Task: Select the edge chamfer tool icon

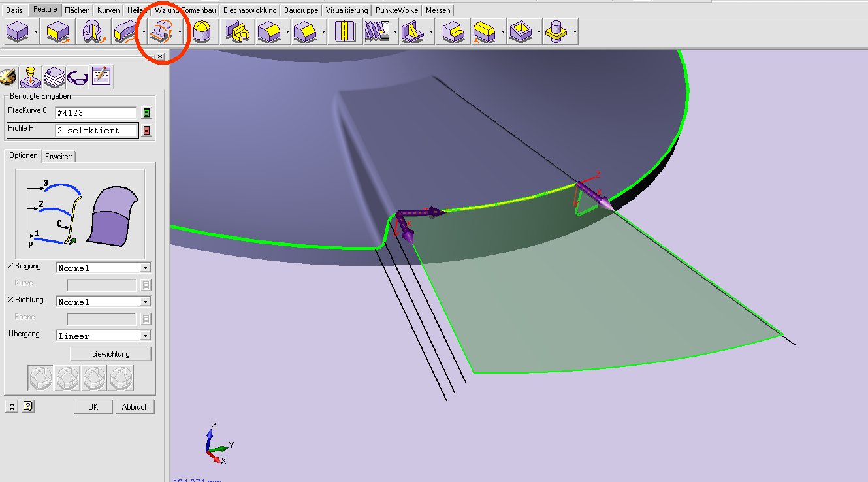Action: (x=305, y=31)
